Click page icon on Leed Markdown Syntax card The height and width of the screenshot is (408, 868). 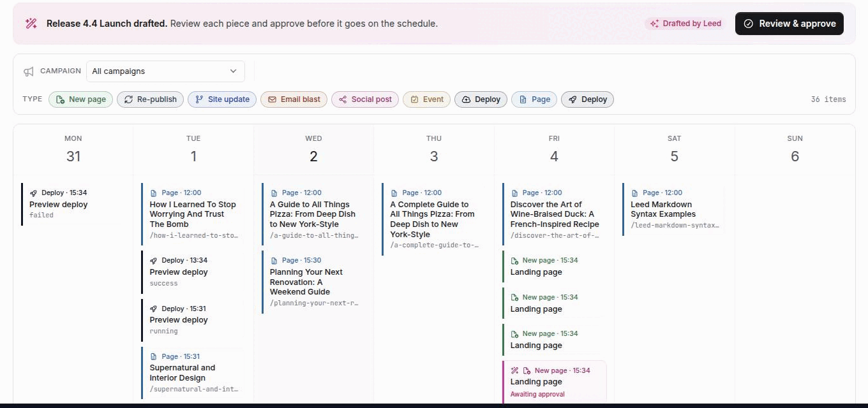coord(634,193)
